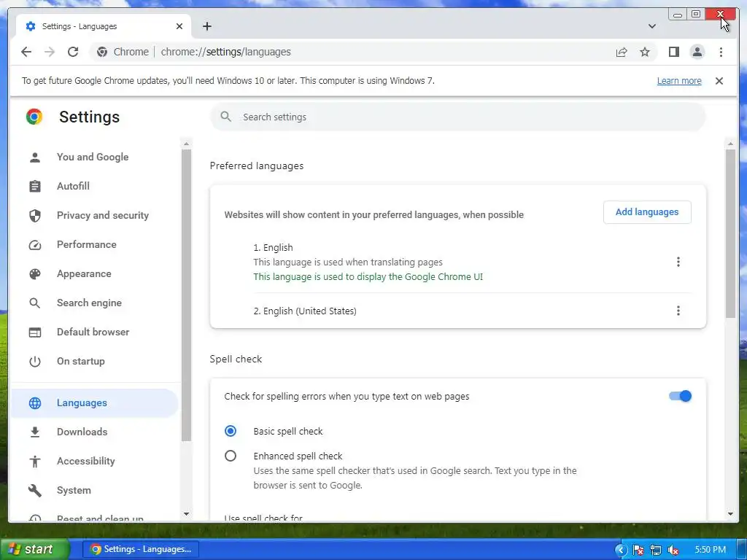Viewport: 747px width, 560px height.
Task: Click main content scrollbar thumb
Action: (730, 233)
